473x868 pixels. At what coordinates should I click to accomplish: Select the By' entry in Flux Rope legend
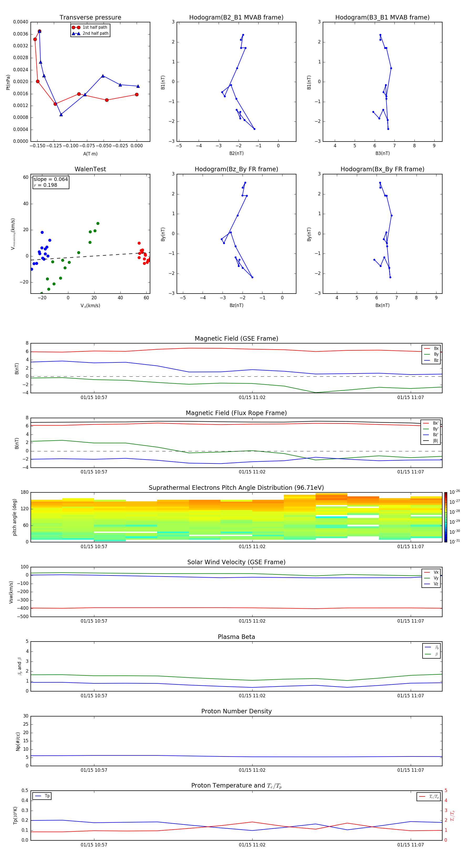pos(431,429)
